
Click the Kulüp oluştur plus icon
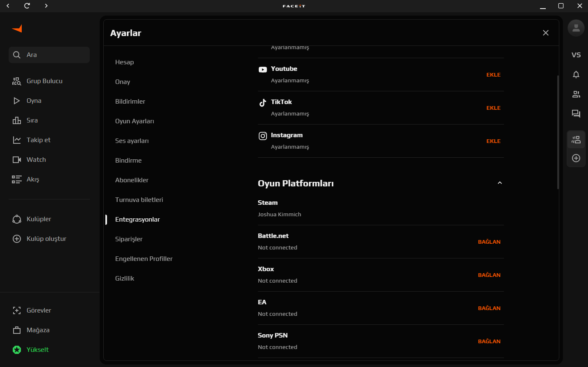(17, 239)
